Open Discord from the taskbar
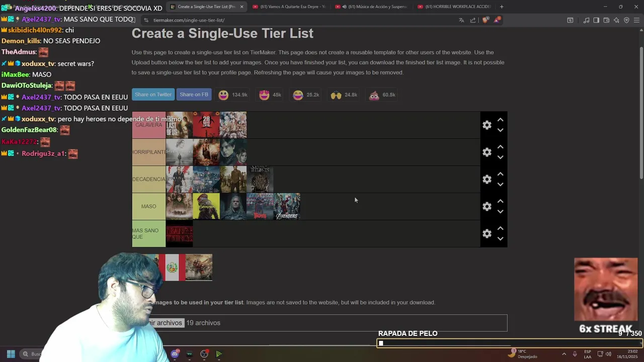The width and height of the screenshot is (644, 362). (x=175, y=354)
